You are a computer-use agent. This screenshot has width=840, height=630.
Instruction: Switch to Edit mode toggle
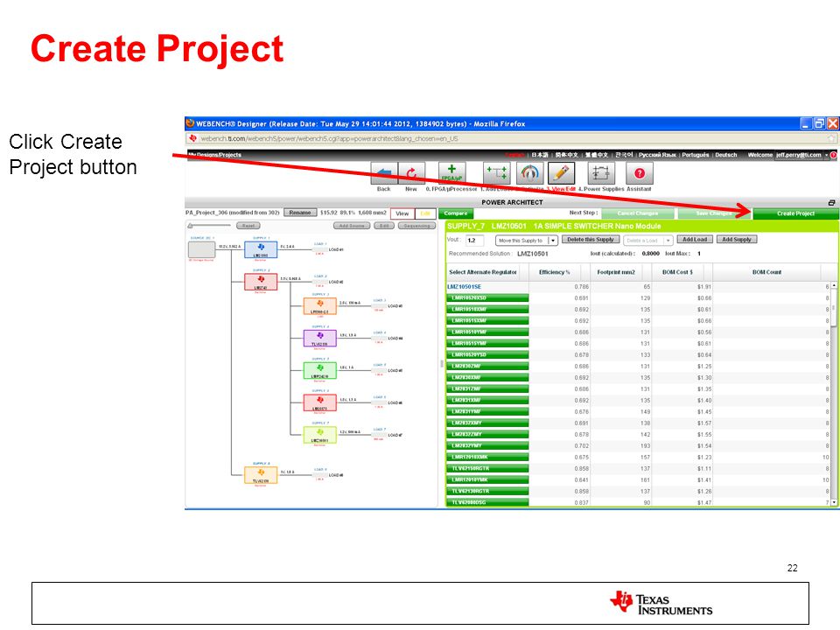[x=425, y=213]
